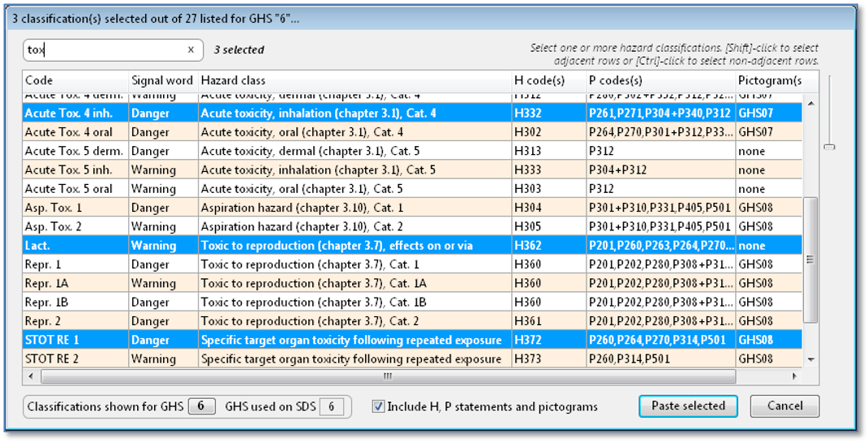Image resolution: width=868 pixels, height=442 pixels.
Task: Click H332 code cell
Action: point(548,114)
